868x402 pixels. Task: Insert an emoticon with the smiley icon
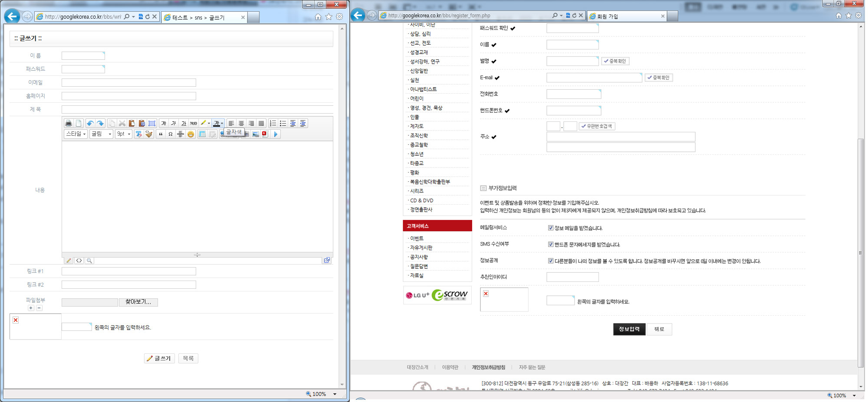point(191,134)
